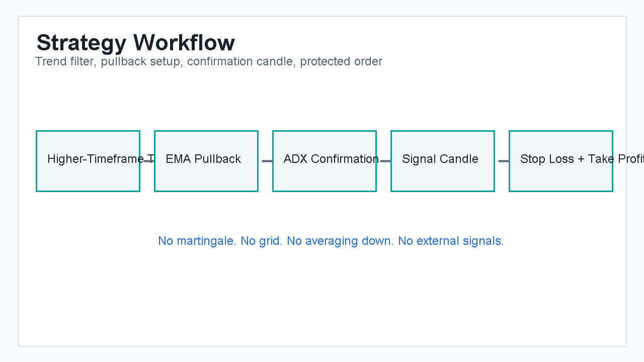Click the word Strategy in the title
Image resolution: width=644 pixels, height=362 pixels.
[82, 43]
